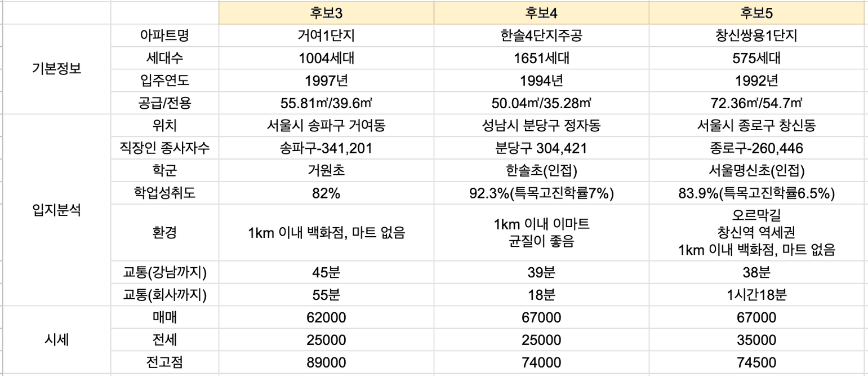Select the 분당구 304,421 workers cell
This screenshot has width=868, height=376.
coord(541,148)
